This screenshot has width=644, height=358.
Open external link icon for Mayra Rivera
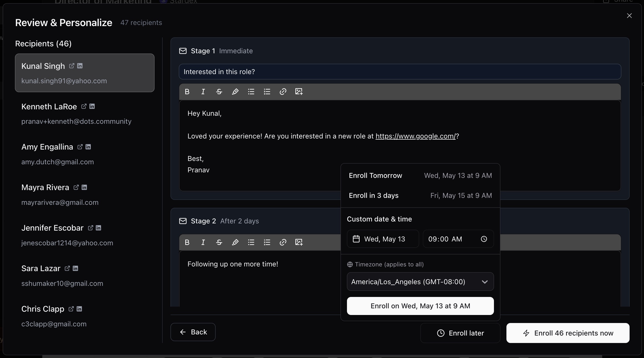tap(76, 187)
